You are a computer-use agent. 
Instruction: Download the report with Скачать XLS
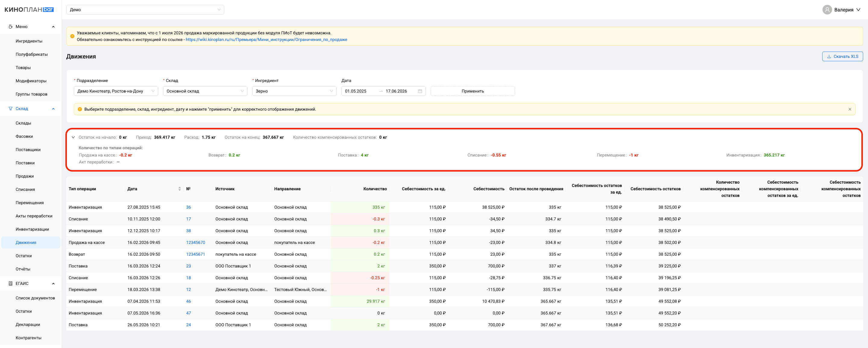(842, 56)
